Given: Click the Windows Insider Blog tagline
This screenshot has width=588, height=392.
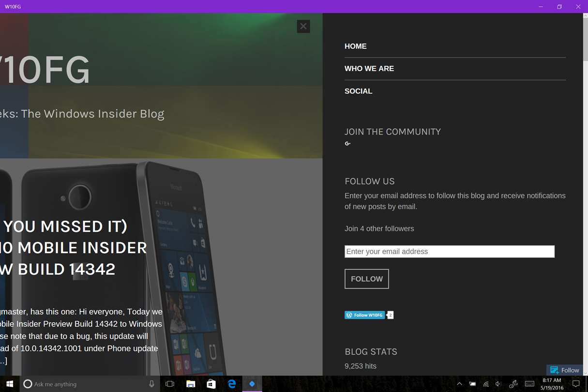Looking at the screenshot, I should (82, 114).
